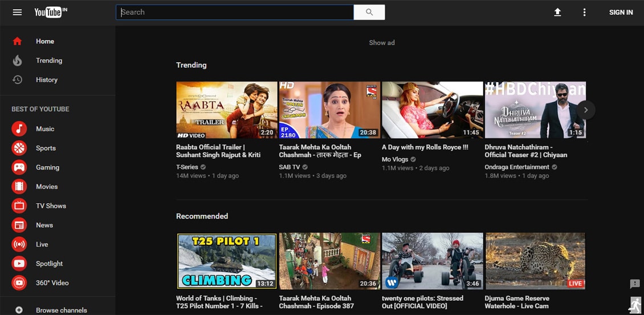Open Live category label
The height and width of the screenshot is (315, 644).
42,244
